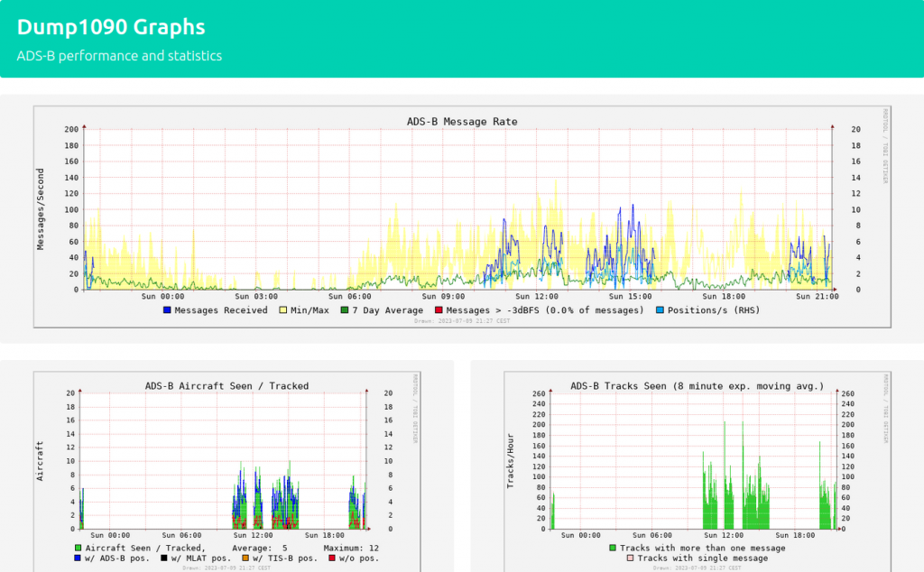Screen dimensions: 924x572
Task: Click 'Messages > -3dBFS (0.0% of messages)' label
Action: (x=545, y=309)
